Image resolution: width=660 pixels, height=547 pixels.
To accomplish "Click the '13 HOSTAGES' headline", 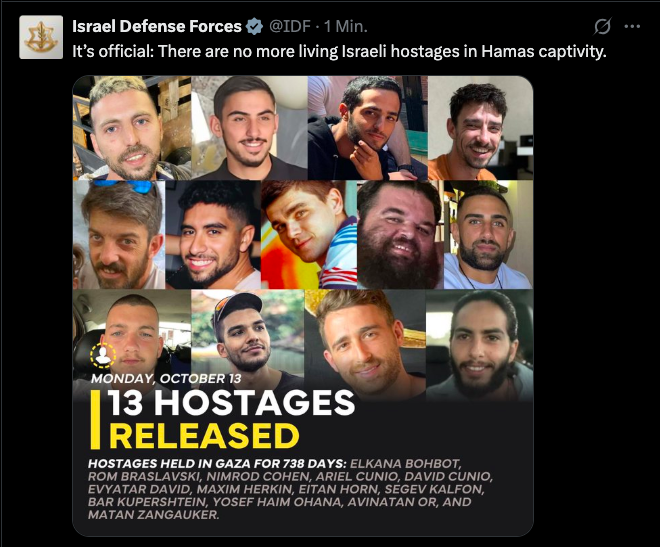I will click(x=232, y=403).
